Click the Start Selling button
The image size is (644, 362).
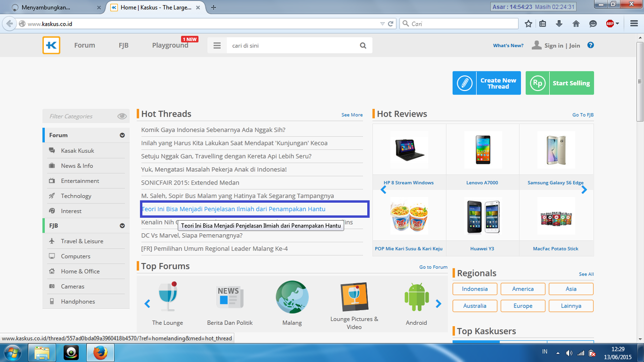(x=559, y=83)
